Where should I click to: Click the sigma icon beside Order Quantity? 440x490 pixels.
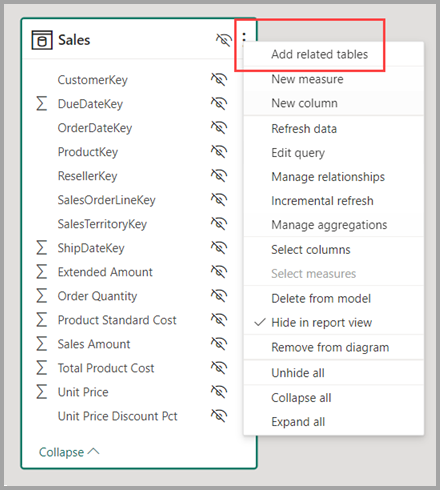pyautogui.click(x=42, y=296)
